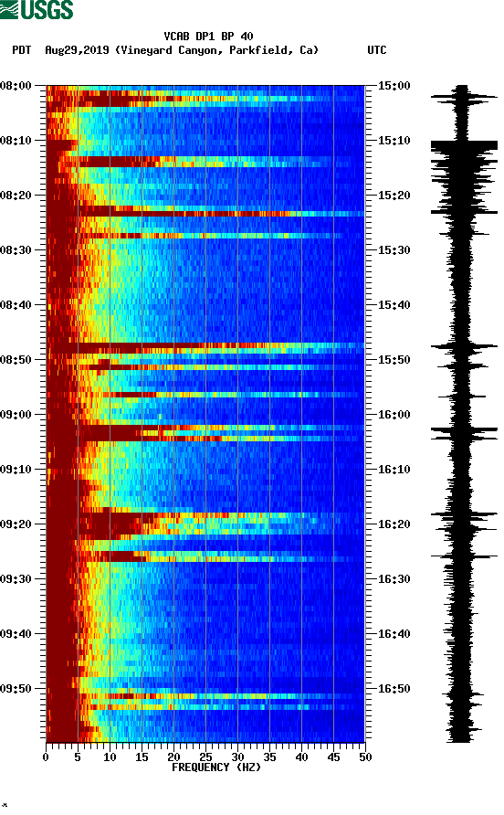Click the '09:20' PDT time label
The image size is (504, 815).
pos(16,524)
